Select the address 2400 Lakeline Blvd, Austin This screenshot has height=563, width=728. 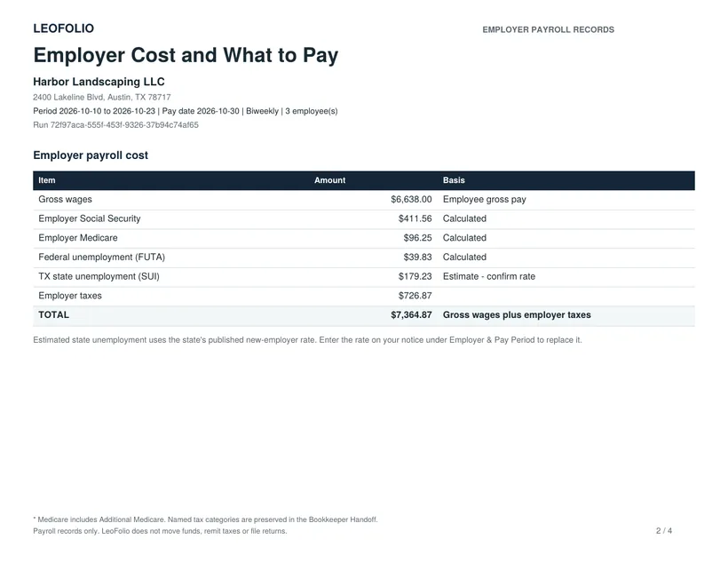pos(102,97)
